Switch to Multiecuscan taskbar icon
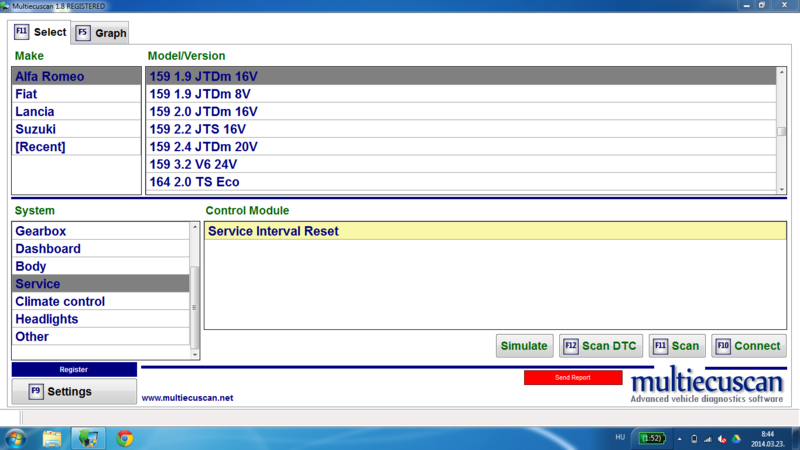This screenshot has height=450, width=800. 88,439
